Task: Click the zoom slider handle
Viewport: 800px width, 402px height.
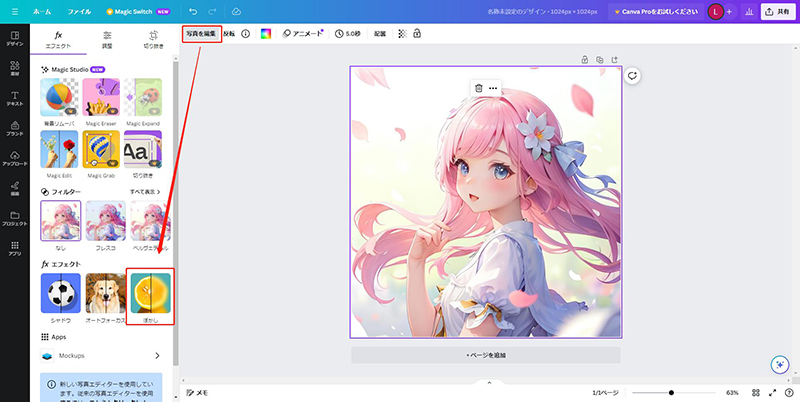Action: [x=671, y=393]
